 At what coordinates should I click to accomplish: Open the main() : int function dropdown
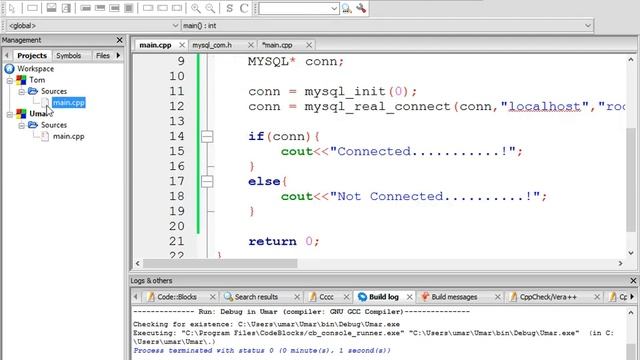(x=588, y=26)
